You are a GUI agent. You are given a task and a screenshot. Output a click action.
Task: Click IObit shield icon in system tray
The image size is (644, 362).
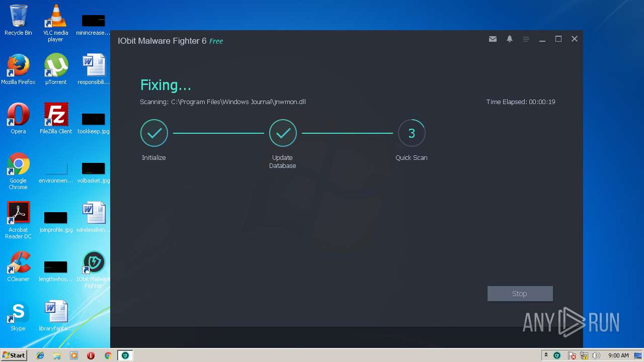click(557, 355)
